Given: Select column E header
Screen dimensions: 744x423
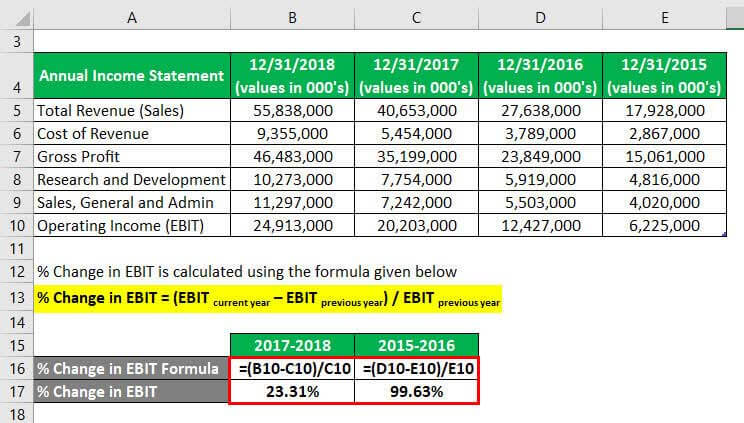Looking at the screenshot, I should (x=664, y=18).
